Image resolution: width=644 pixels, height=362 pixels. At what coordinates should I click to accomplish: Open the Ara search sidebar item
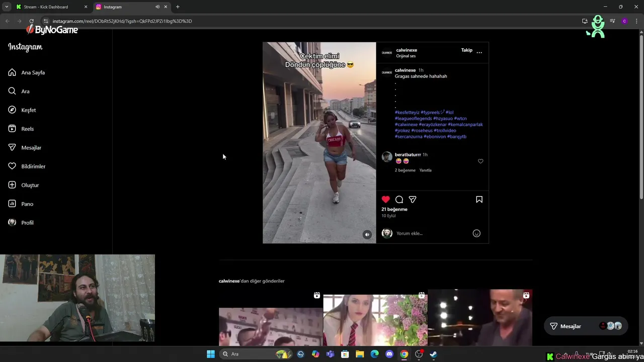(19, 91)
